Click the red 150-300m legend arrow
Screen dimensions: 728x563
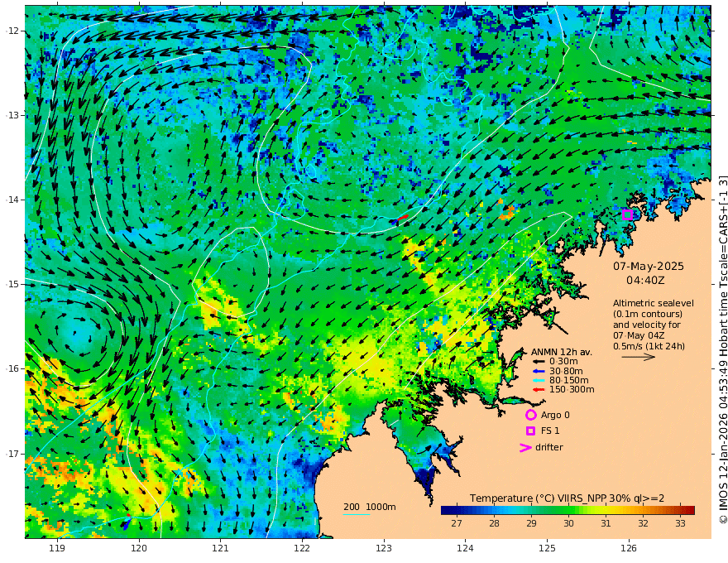point(538,390)
